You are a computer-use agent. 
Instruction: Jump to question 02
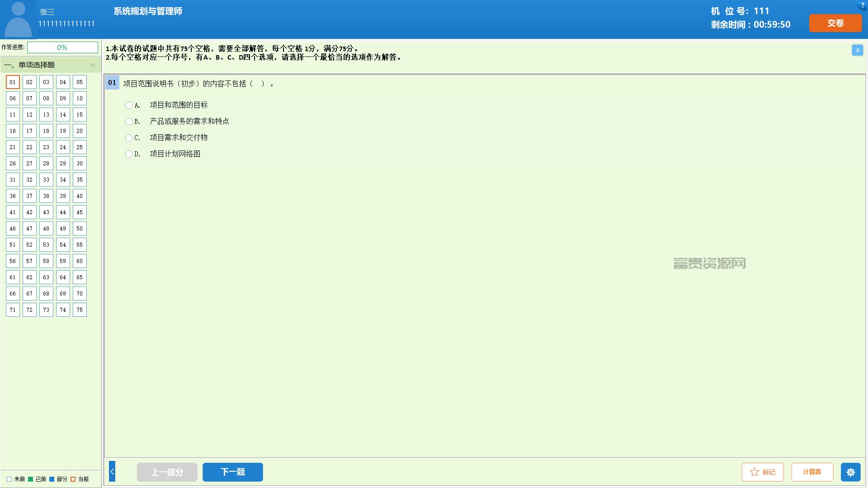[x=29, y=82]
